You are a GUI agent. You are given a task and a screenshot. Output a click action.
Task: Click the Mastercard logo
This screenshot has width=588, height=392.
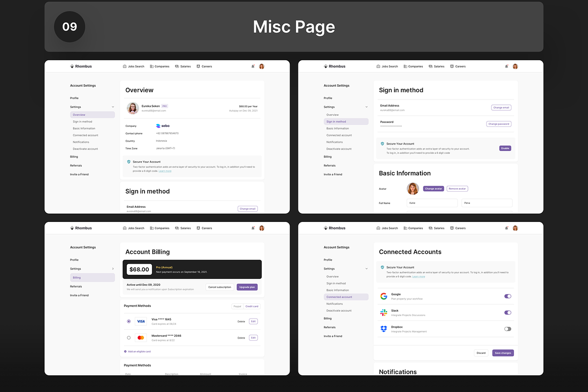(141, 338)
